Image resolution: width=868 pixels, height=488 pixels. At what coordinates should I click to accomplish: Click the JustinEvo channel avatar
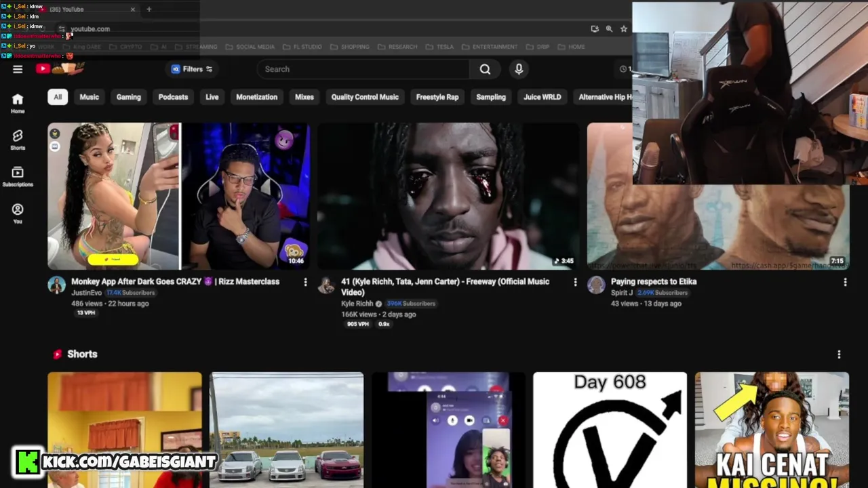tap(56, 285)
